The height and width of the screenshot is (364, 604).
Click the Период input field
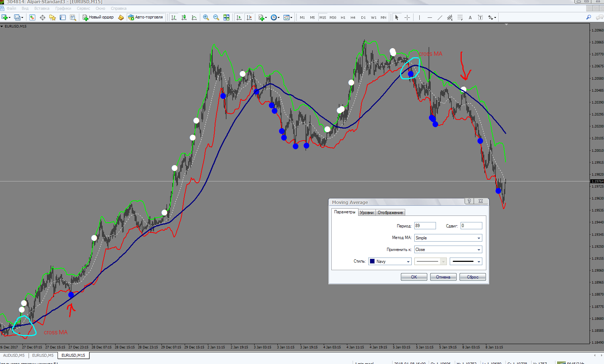tap(425, 226)
